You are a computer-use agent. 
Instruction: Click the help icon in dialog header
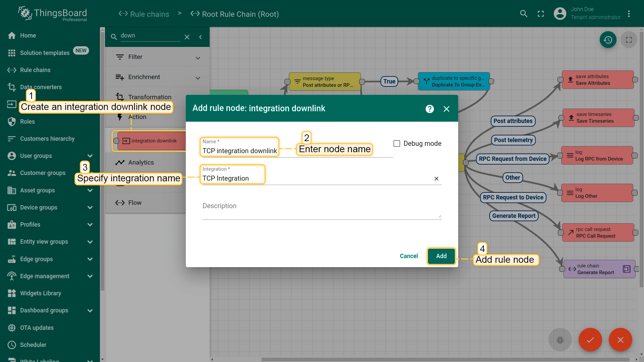point(430,109)
